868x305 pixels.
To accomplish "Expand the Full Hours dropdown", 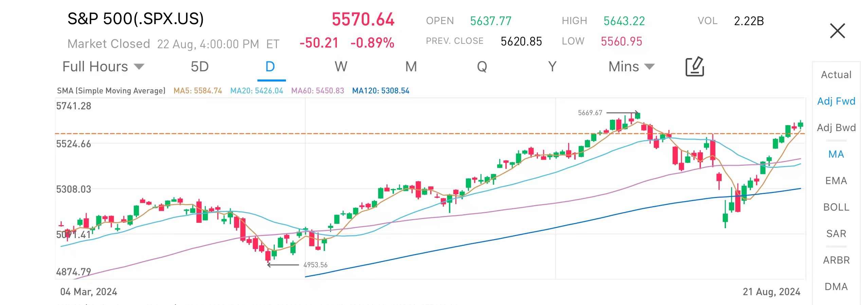I will pos(103,67).
